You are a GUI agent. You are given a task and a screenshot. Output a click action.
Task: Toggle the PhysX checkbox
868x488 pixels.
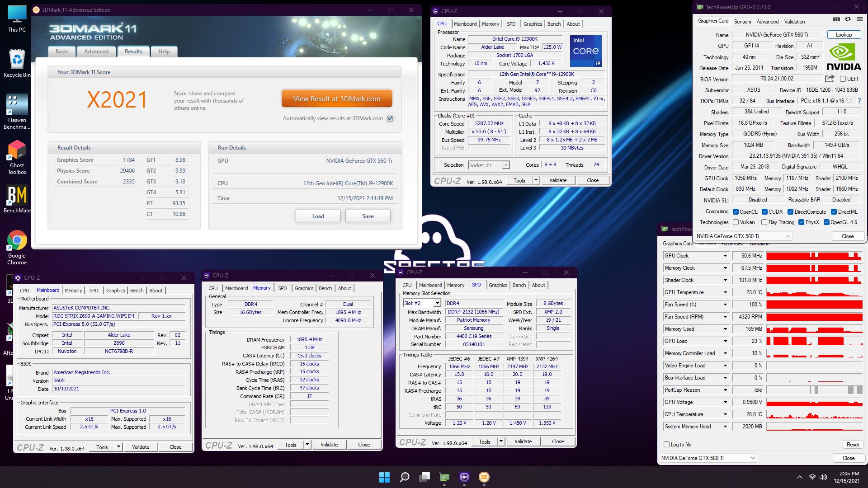coord(801,222)
